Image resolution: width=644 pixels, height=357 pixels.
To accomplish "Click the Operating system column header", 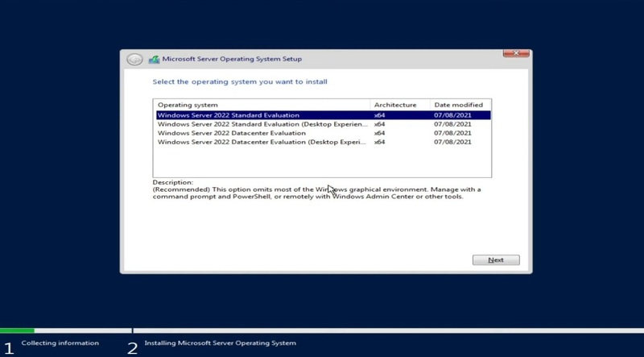I will pyautogui.click(x=262, y=105).
